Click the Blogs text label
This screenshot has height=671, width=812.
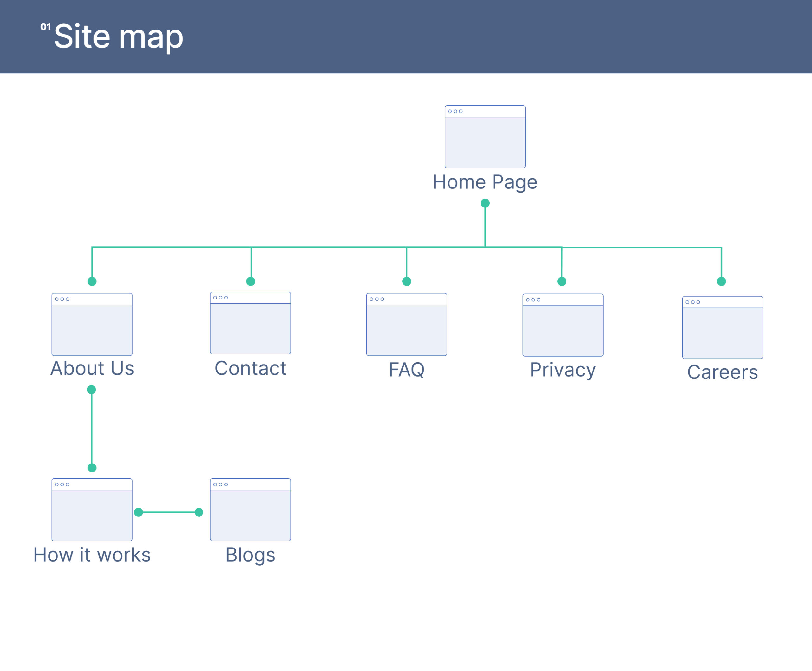pos(250,555)
